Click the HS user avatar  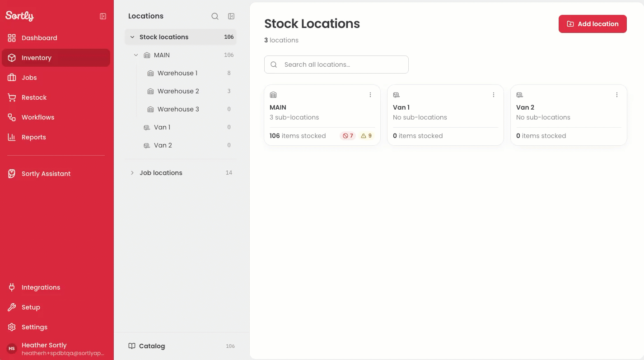pyautogui.click(x=12, y=349)
